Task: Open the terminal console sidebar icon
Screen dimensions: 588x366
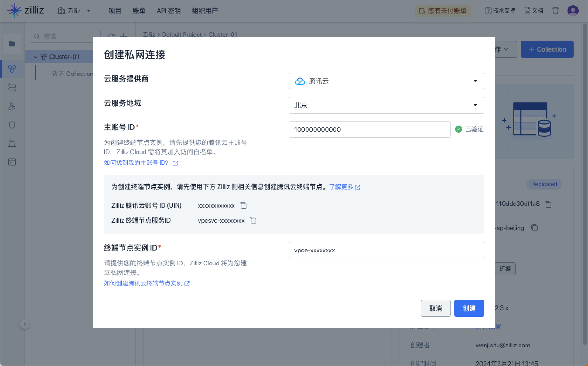Action: [12, 162]
